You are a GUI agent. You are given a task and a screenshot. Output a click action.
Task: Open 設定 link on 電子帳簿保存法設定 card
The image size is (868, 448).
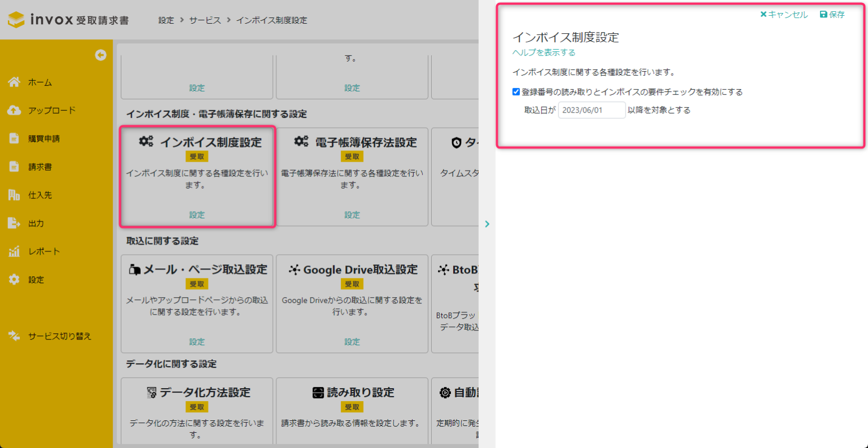coord(351,215)
